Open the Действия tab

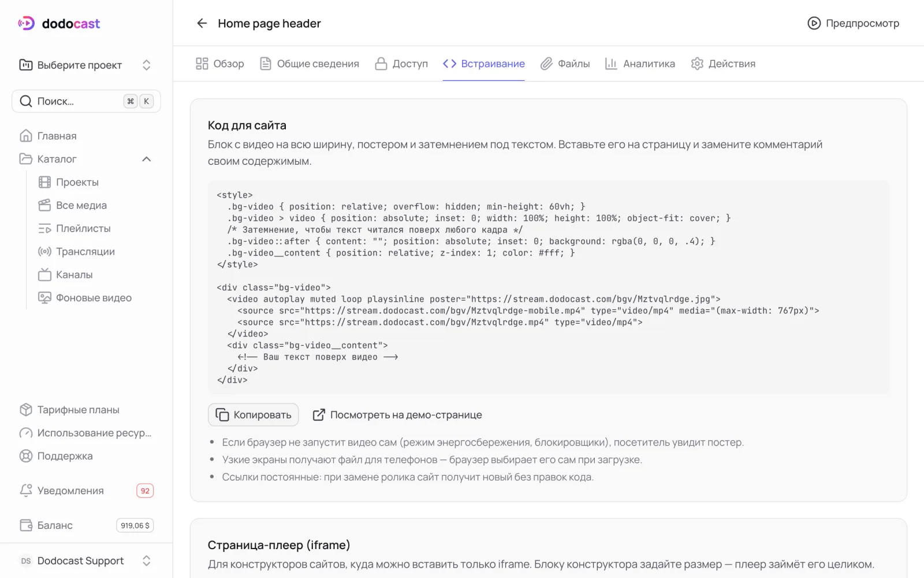click(x=723, y=64)
